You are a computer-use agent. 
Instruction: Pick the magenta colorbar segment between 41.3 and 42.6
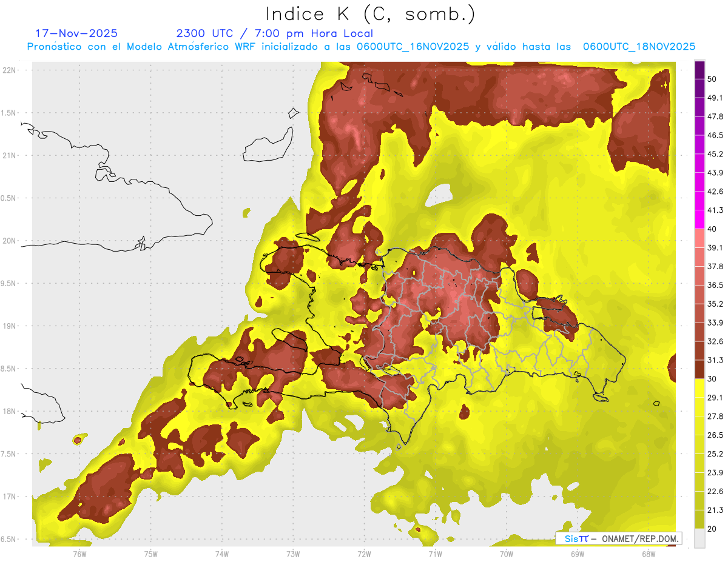point(699,201)
